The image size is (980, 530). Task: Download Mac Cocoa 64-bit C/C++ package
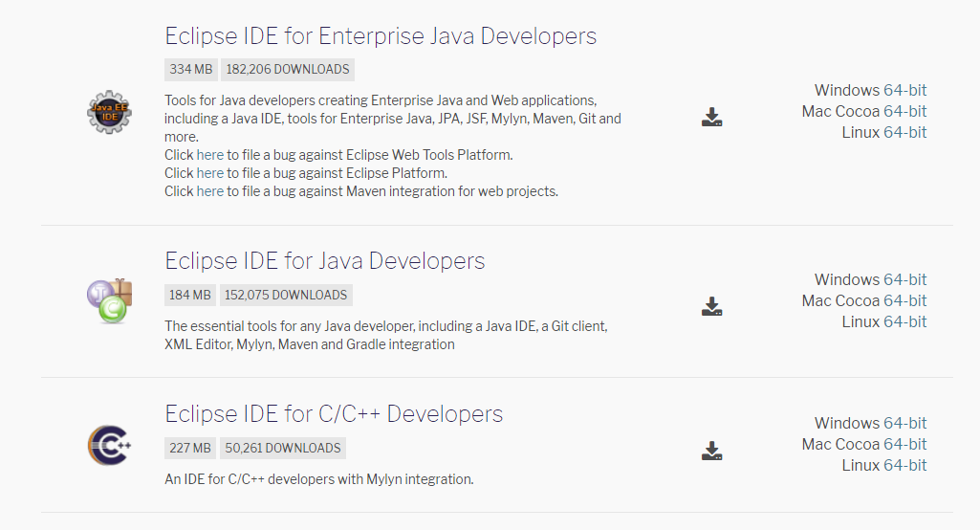tap(905, 444)
